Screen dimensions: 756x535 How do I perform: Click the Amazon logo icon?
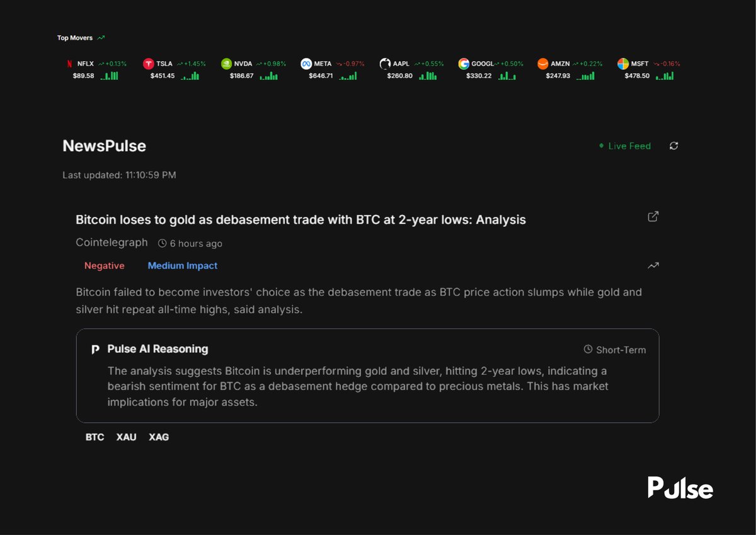[543, 64]
